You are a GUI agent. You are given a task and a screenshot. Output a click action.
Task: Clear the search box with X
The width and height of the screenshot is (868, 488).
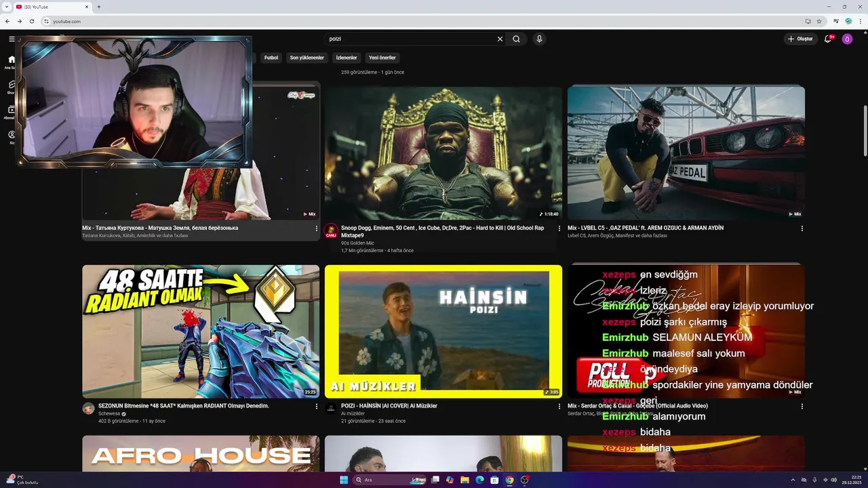[500, 39]
